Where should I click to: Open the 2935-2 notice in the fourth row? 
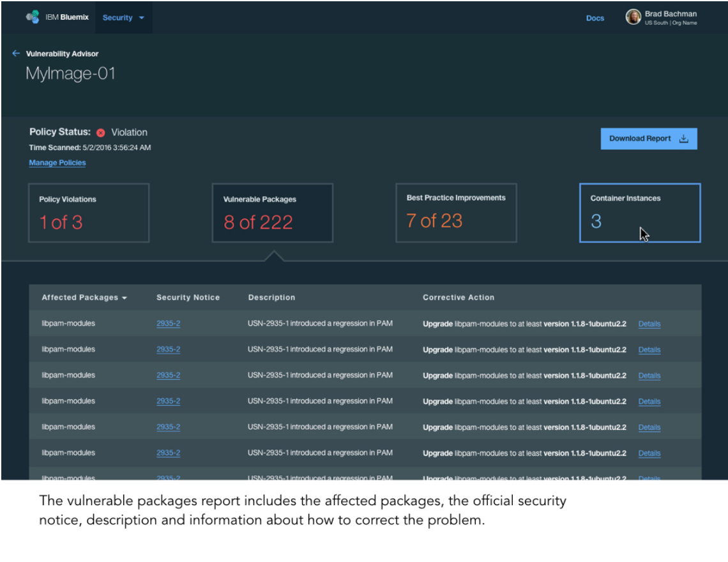click(x=168, y=401)
